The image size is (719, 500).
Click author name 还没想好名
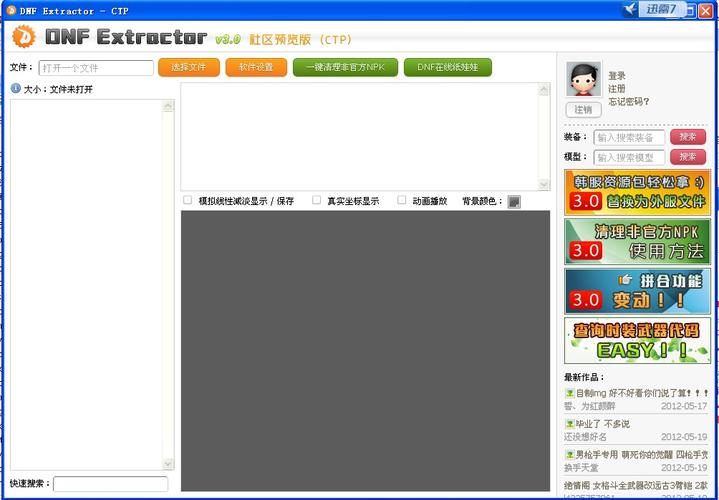585,437
